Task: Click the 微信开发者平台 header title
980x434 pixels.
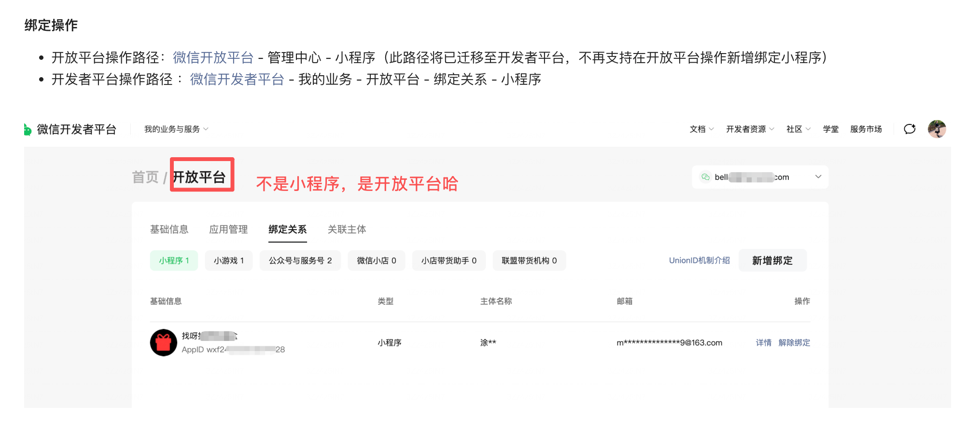Action: 77,129
